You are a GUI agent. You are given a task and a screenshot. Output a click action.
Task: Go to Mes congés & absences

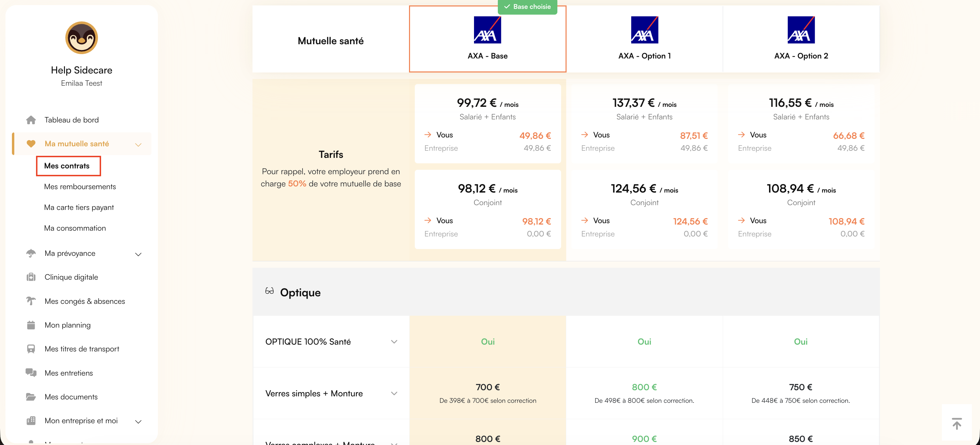pos(85,301)
